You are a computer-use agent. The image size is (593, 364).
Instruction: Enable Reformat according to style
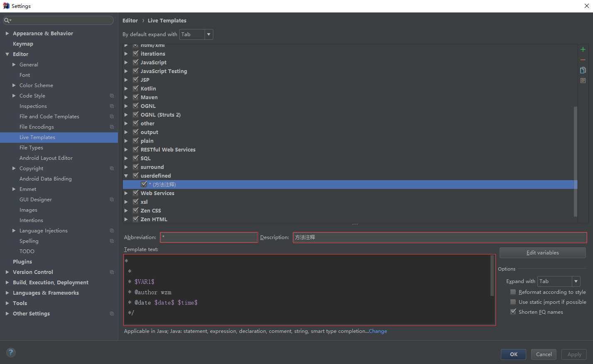click(513, 292)
